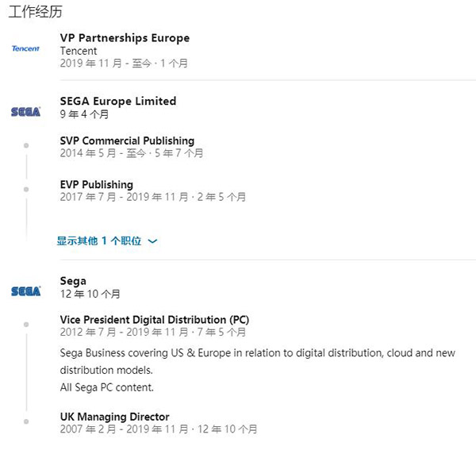Click timeline dot beside UK Managing Director
The width and height of the screenshot is (476, 450).
[26, 421]
